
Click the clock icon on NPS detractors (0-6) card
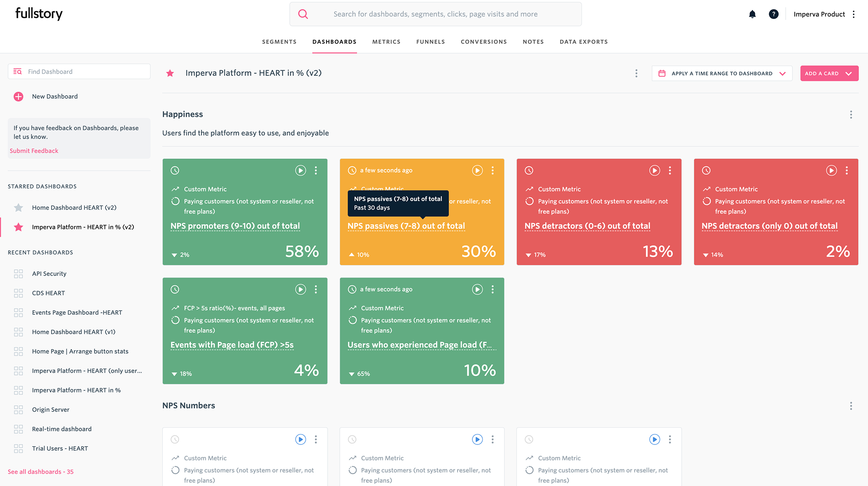(x=529, y=170)
